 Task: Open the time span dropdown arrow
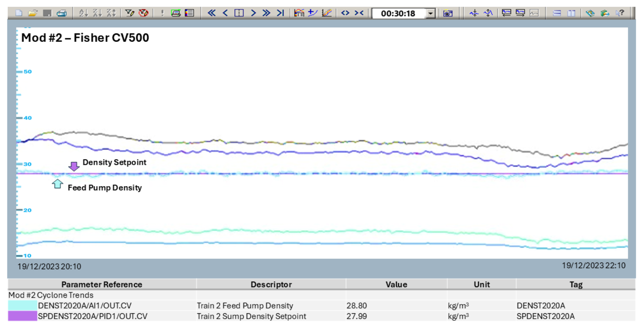(x=431, y=14)
